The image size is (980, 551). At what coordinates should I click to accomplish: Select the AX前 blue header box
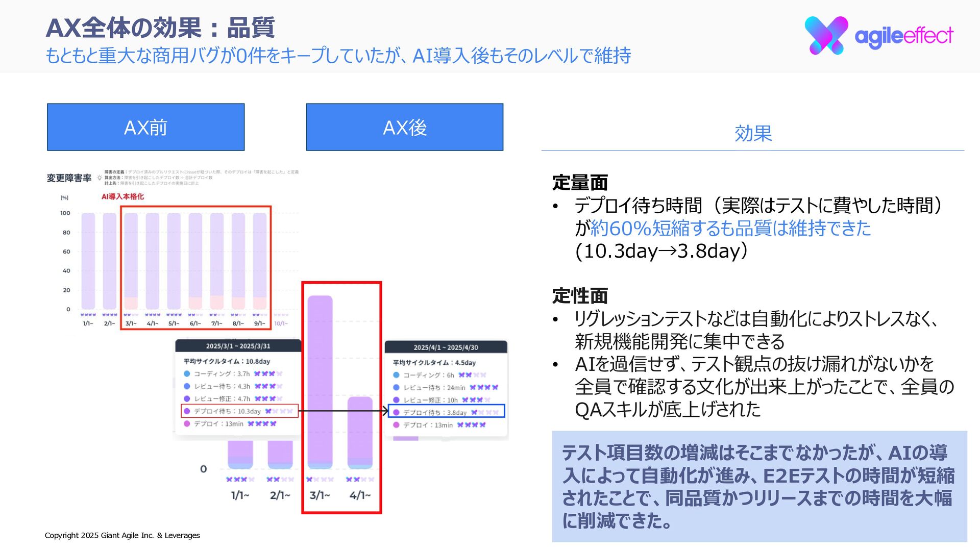(x=146, y=127)
